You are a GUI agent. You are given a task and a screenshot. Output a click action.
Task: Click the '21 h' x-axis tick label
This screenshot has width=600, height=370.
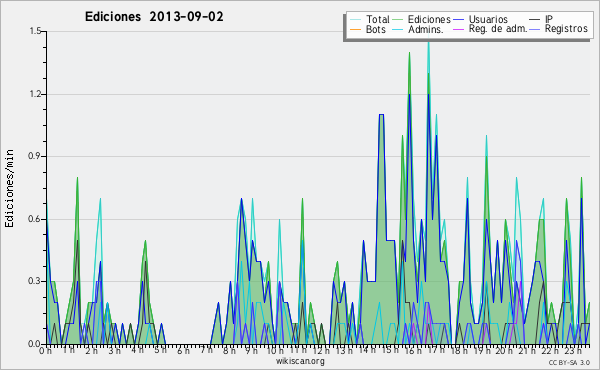coord(528,350)
